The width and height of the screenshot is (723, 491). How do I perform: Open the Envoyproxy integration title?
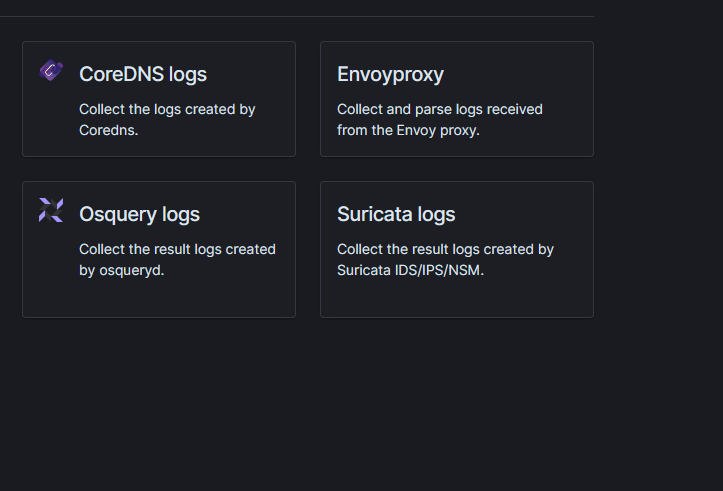(390, 74)
